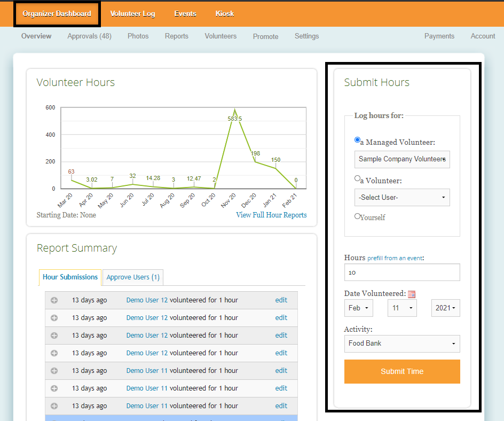This screenshot has width=504, height=421.
Task: Change the month dropdown set to Feb
Action: click(358, 308)
